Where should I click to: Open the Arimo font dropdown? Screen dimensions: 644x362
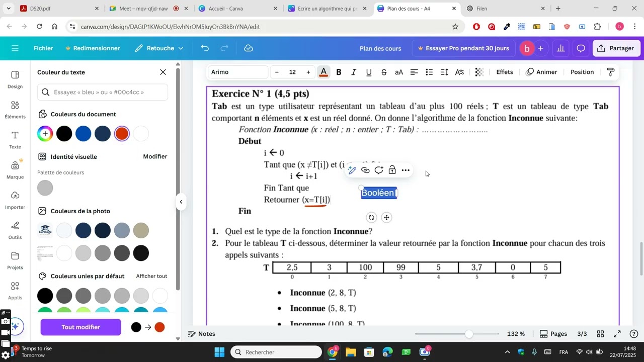(x=237, y=72)
